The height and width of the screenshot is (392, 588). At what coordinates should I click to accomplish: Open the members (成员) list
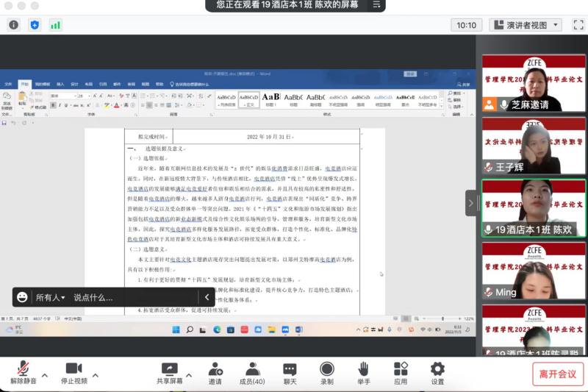click(252, 373)
